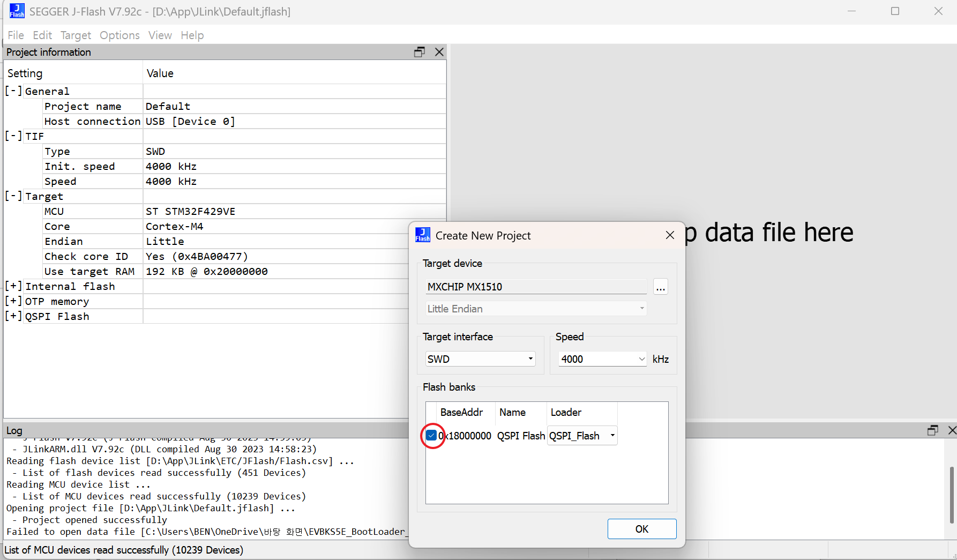957x560 pixels.
Task: Expand the OTP memory settings group
Action: [x=13, y=301]
